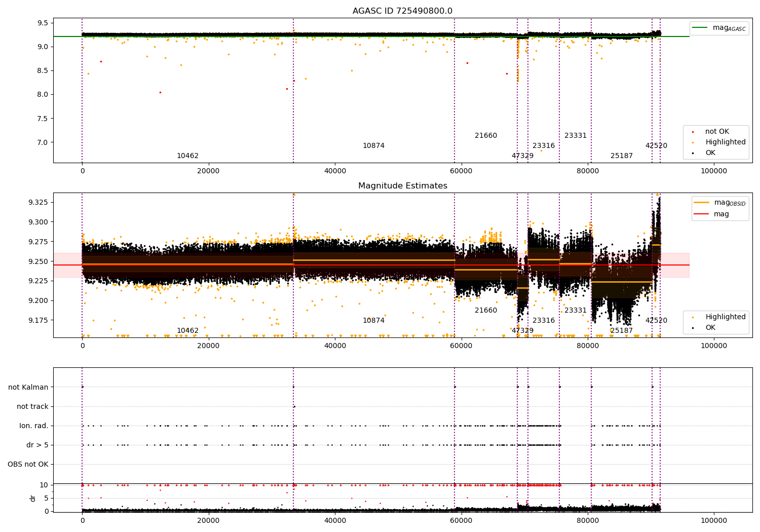Click the 10 tick on the dr axis
This screenshot has height=532, width=760.
[44, 485]
